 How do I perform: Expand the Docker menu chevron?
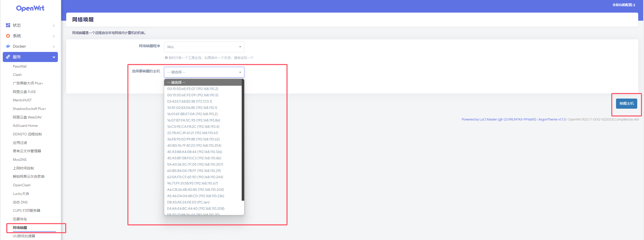(x=54, y=46)
